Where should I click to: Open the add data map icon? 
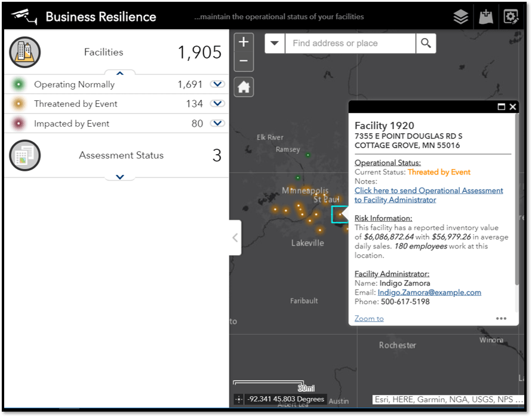(x=485, y=17)
